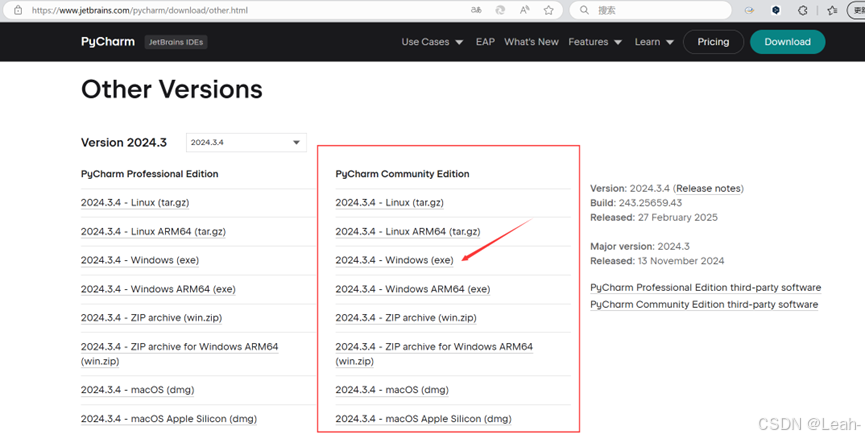Click the 13 November 2024 release date
Viewport: 865px width, 439px height.
tap(681, 261)
